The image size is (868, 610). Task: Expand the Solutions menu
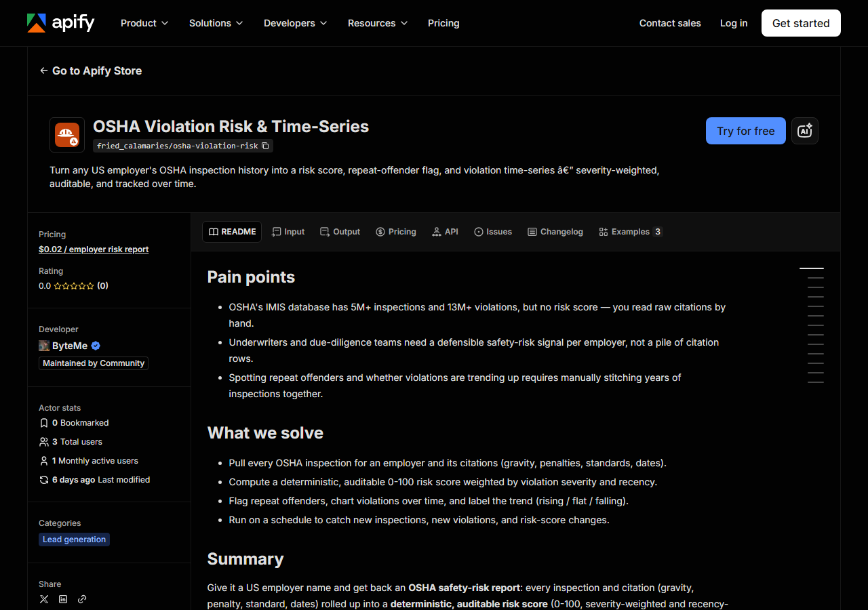(x=216, y=23)
